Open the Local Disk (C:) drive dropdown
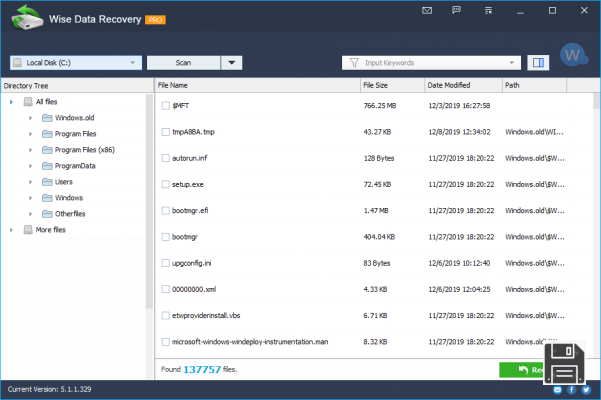This screenshot has height=400, width=601. coord(76,62)
